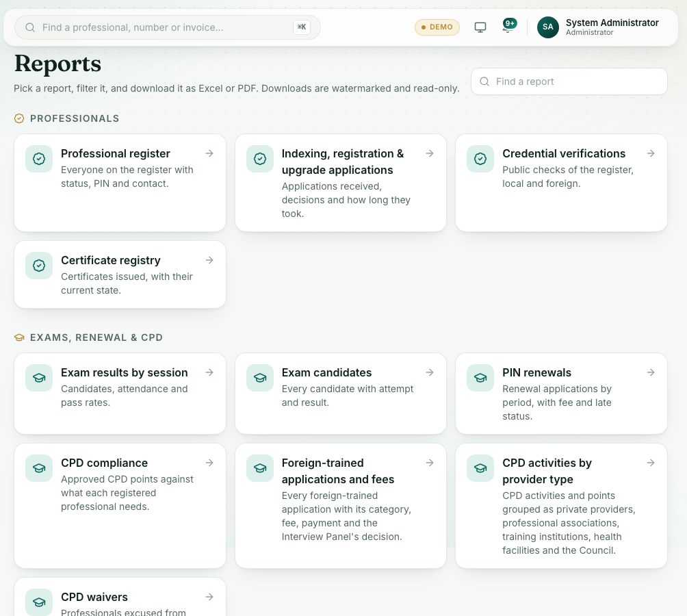Click the arrow on CPD waivers card

coord(209,597)
